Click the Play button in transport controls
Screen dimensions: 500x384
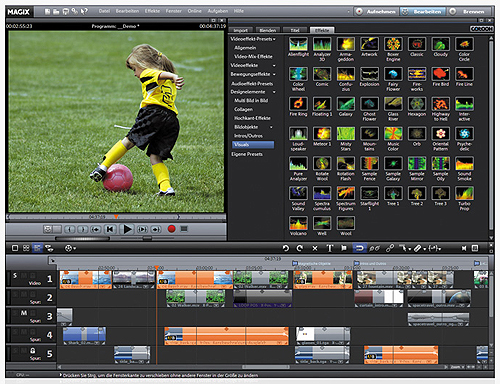pos(127,229)
